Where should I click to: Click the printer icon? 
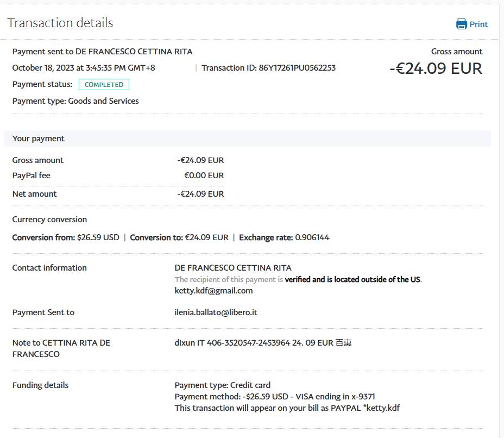[461, 24]
